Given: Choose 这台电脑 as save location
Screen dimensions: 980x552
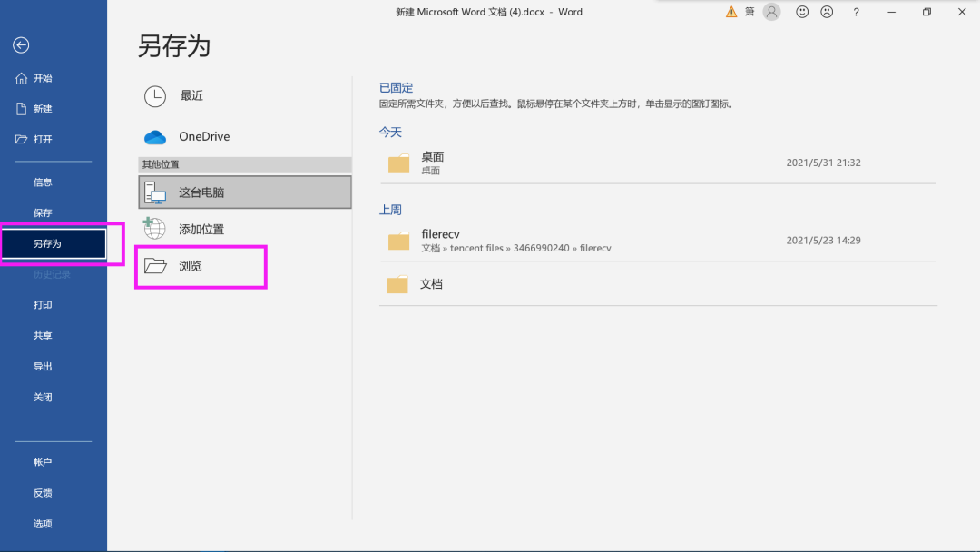Looking at the screenshot, I should pyautogui.click(x=245, y=192).
